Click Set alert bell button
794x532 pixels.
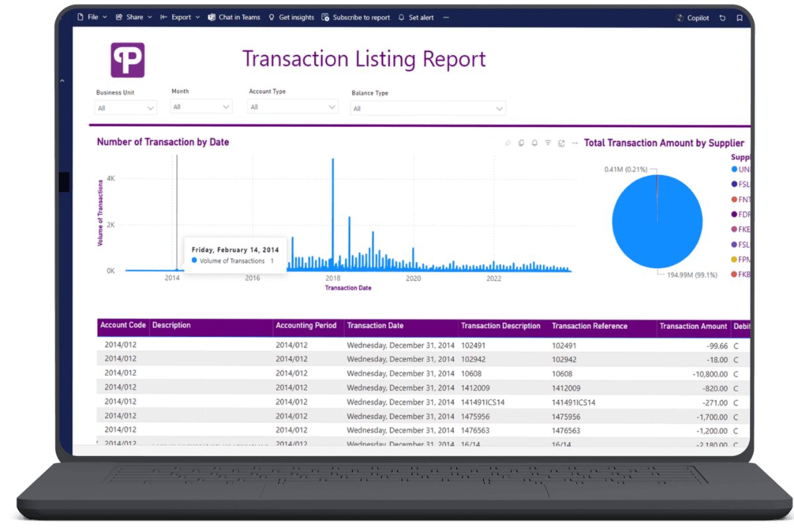pyautogui.click(x=417, y=17)
